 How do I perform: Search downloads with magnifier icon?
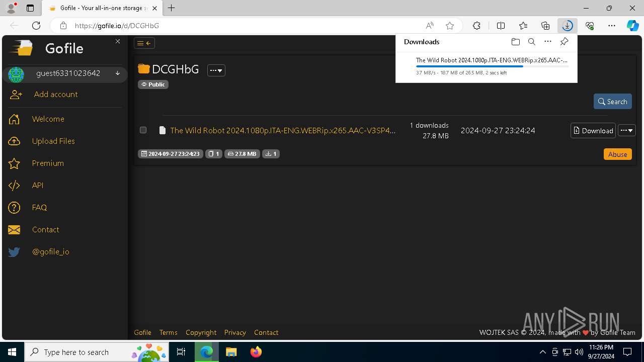pyautogui.click(x=532, y=42)
